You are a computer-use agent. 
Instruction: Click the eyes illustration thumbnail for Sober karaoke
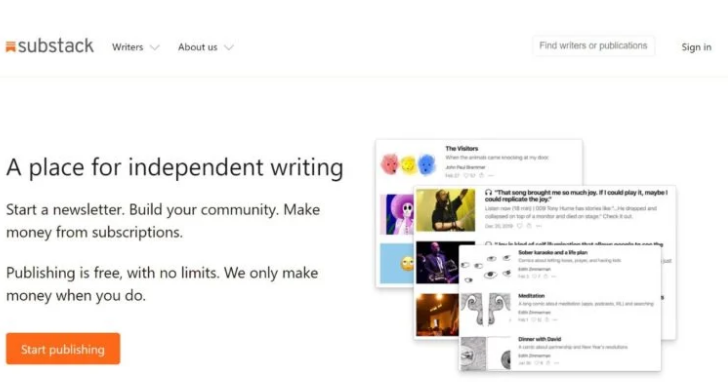point(485,266)
